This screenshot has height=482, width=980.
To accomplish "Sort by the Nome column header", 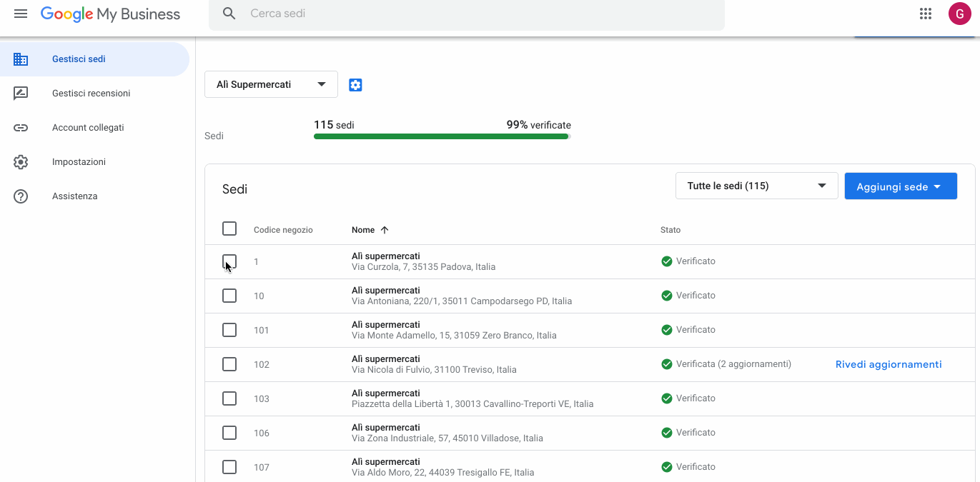I will [363, 230].
